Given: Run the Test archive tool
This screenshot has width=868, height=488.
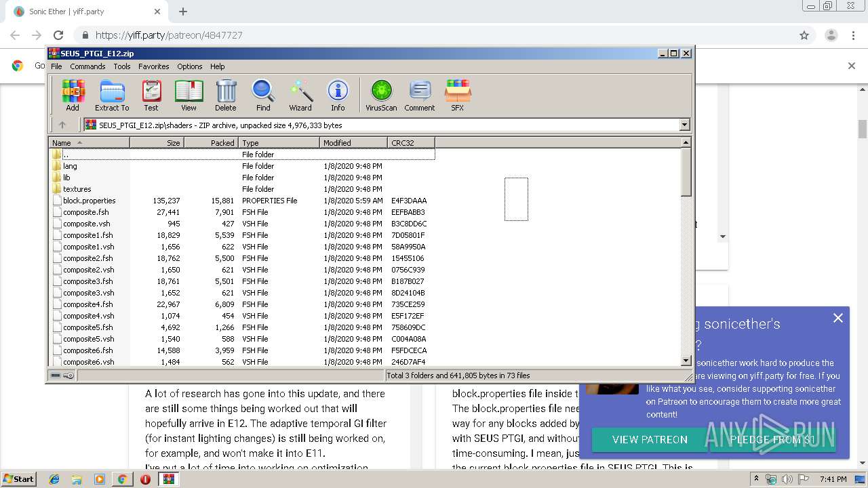Looking at the screenshot, I should click(151, 95).
